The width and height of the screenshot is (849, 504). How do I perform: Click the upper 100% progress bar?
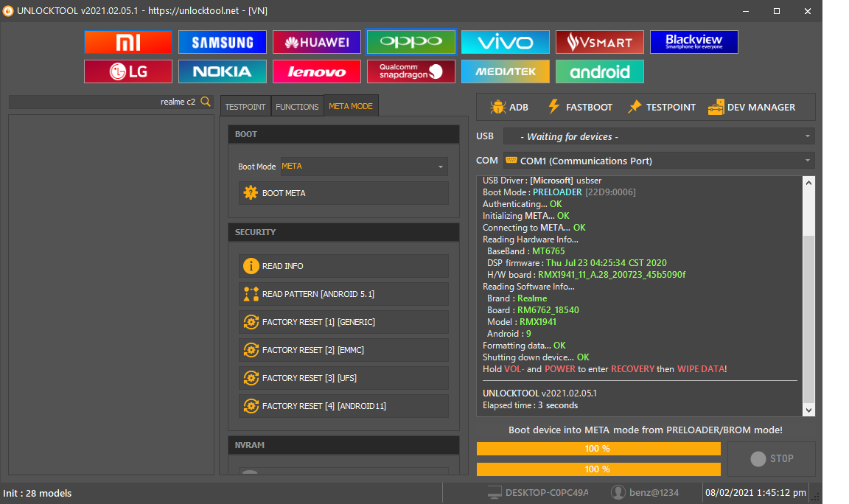[x=598, y=449]
